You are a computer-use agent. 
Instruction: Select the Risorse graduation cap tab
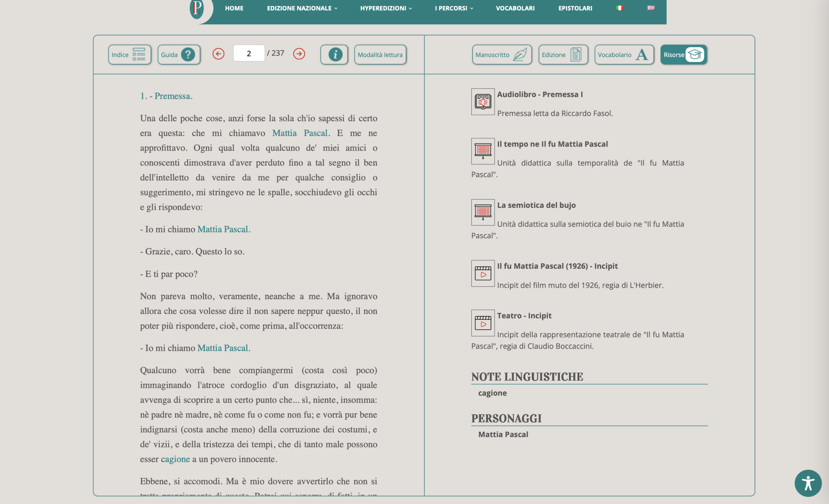pyautogui.click(x=683, y=54)
